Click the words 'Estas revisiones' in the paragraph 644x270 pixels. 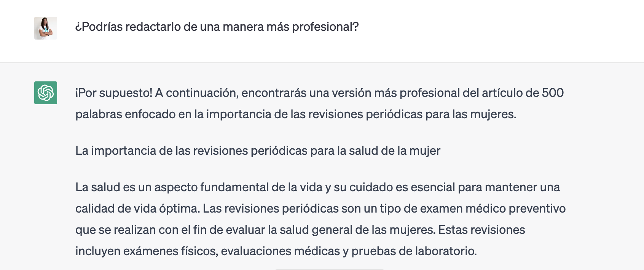(481, 230)
